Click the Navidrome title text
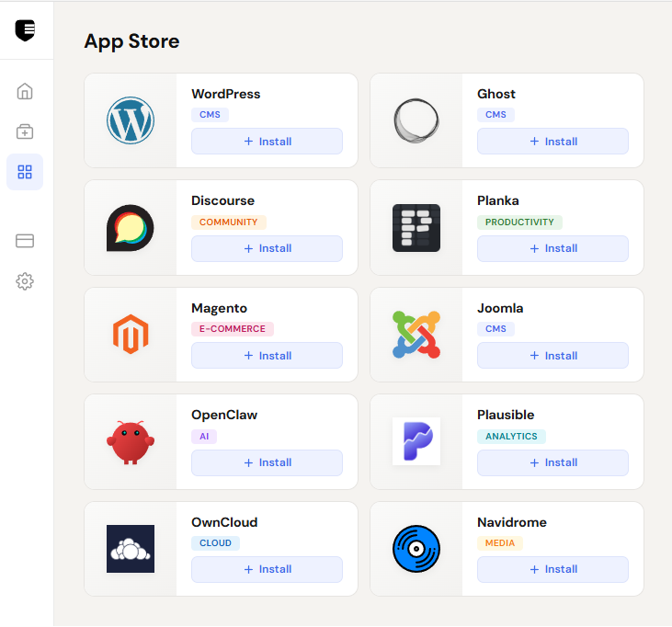 [x=512, y=522]
